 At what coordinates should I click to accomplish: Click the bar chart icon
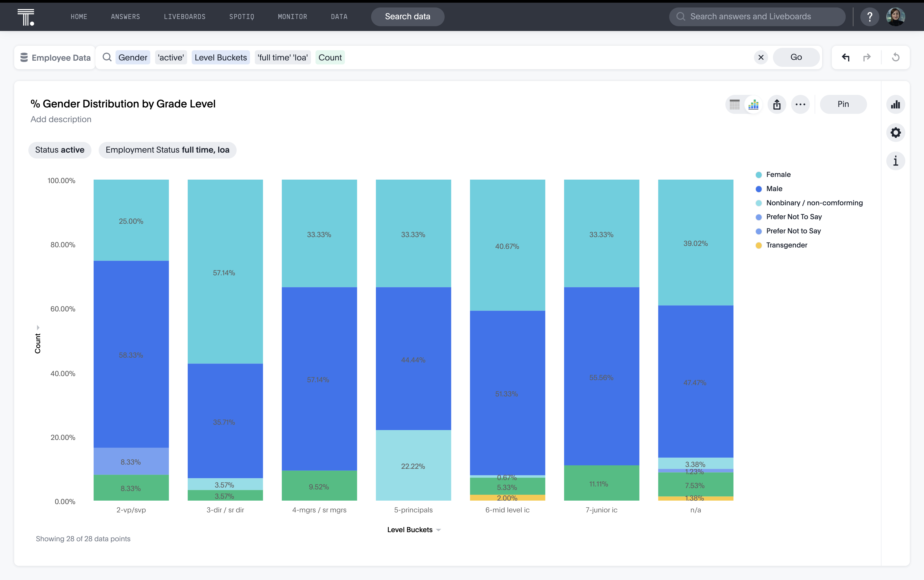coord(895,104)
